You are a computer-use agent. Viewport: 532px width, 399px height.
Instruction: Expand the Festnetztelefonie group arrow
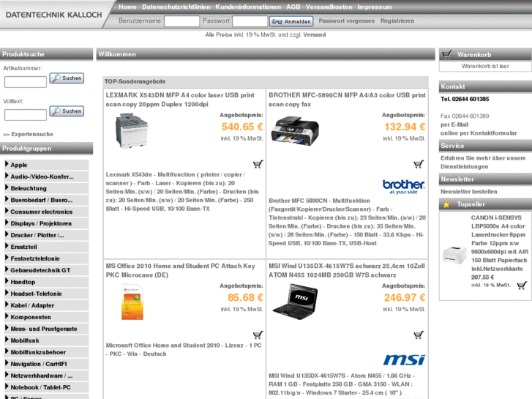[7, 258]
